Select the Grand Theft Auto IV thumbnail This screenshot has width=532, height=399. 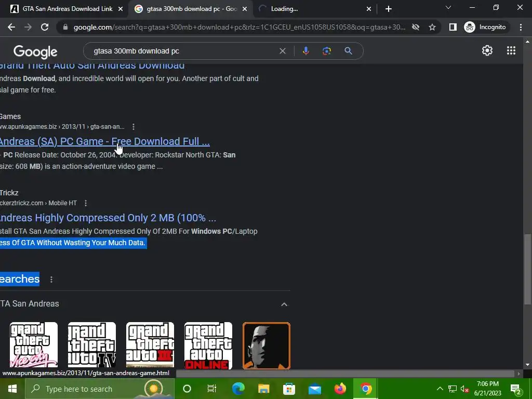91,345
